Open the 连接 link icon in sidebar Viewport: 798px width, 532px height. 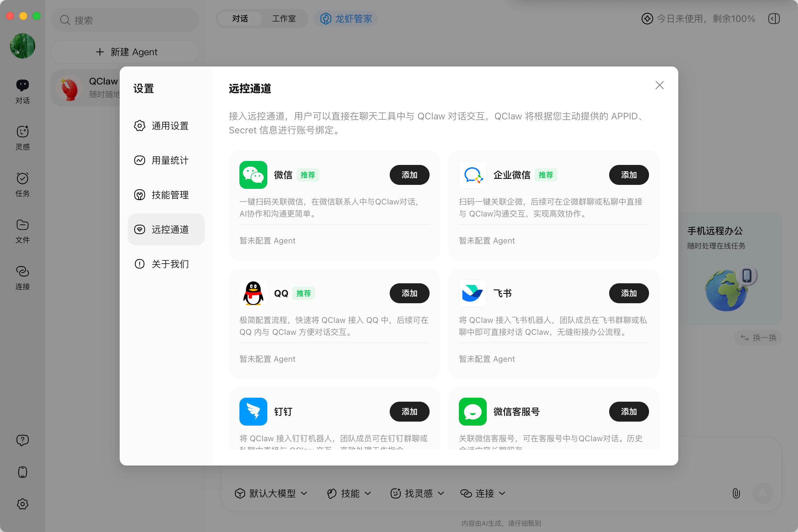click(x=22, y=271)
